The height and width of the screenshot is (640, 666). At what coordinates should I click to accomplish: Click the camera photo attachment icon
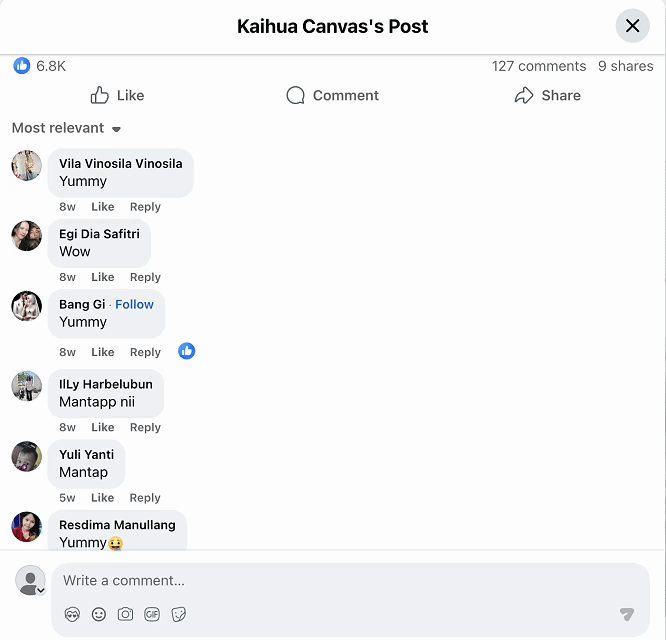125,614
